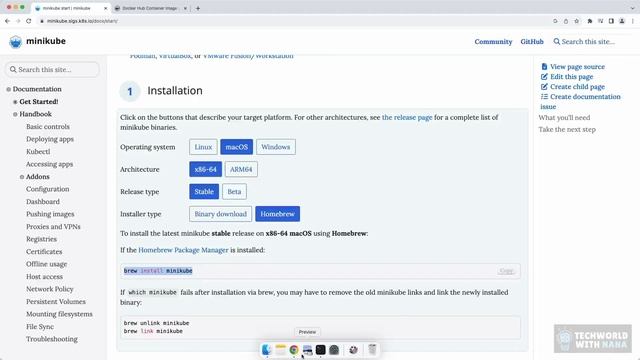Follow the release page link
The image size is (640, 360).
407,117
